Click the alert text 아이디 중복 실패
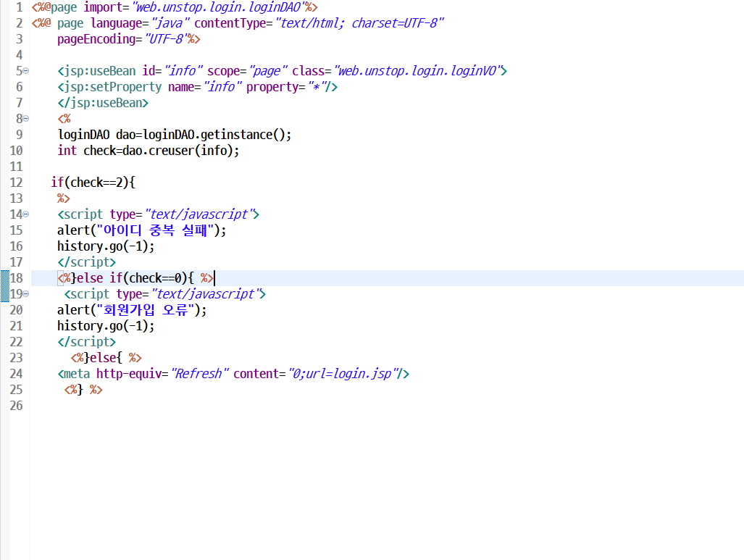The width and height of the screenshot is (744, 560). coord(155,230)
